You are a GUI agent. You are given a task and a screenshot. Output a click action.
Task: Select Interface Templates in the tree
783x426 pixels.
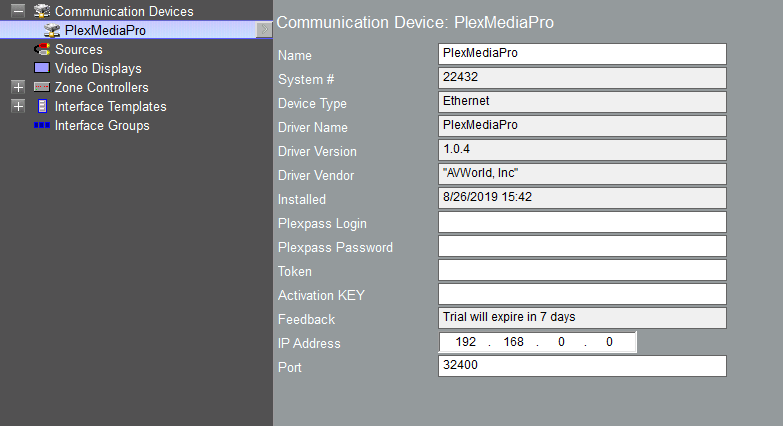110,106
